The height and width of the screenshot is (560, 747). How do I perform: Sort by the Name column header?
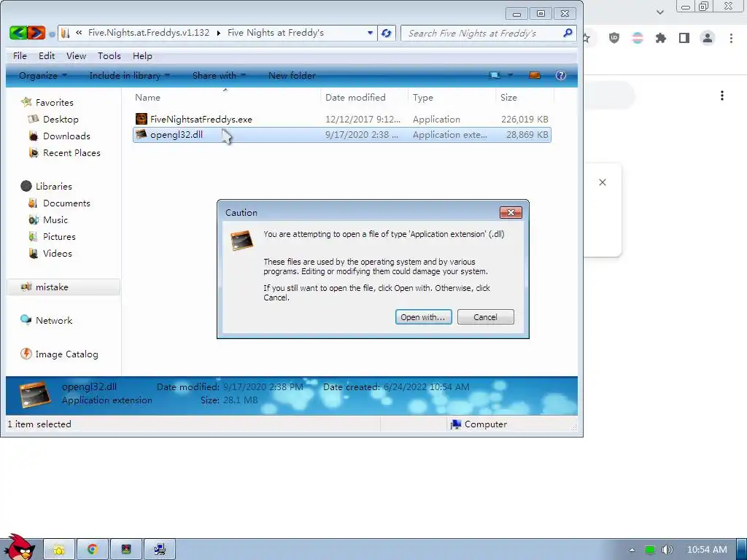pyautogui.click(x=226, y=97)
